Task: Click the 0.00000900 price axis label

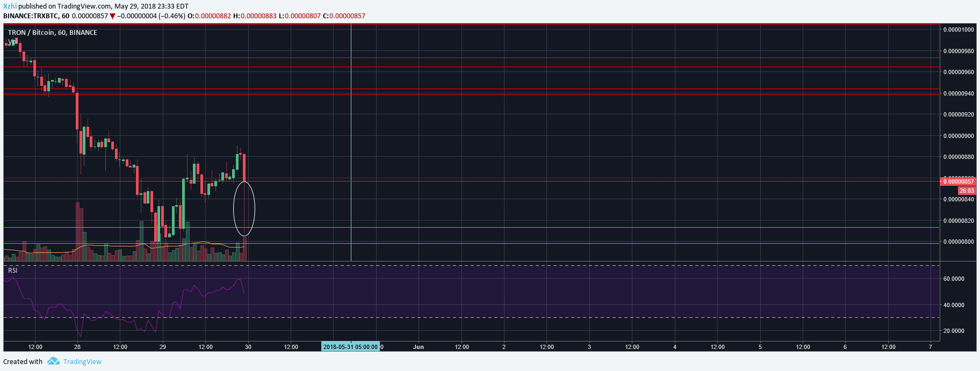Action: [x=959, y=136]
